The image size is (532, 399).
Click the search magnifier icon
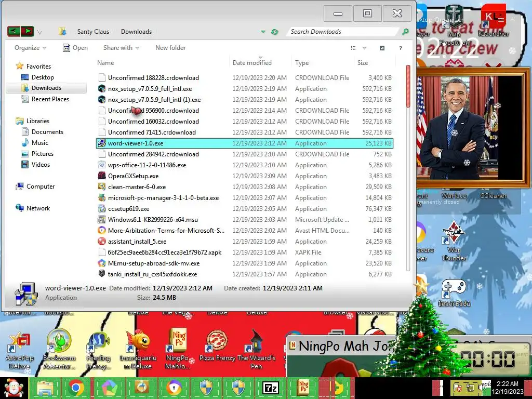pos(405,32)
